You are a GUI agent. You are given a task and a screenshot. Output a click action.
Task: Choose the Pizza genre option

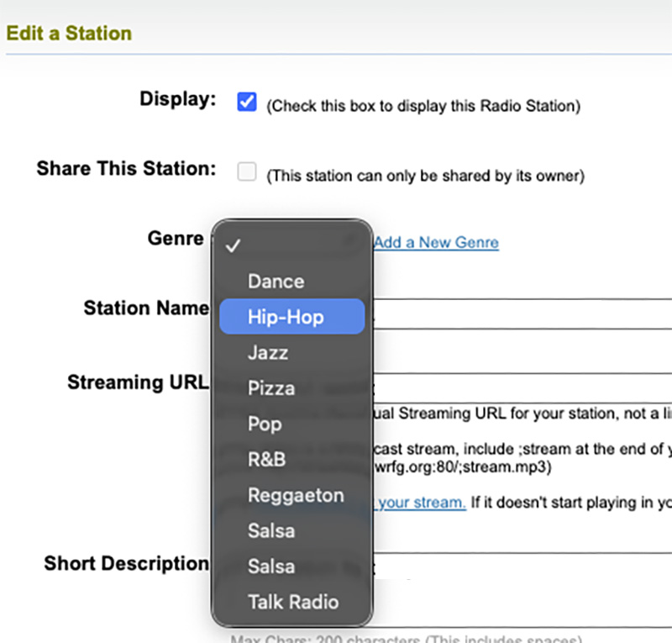(291, 388)
